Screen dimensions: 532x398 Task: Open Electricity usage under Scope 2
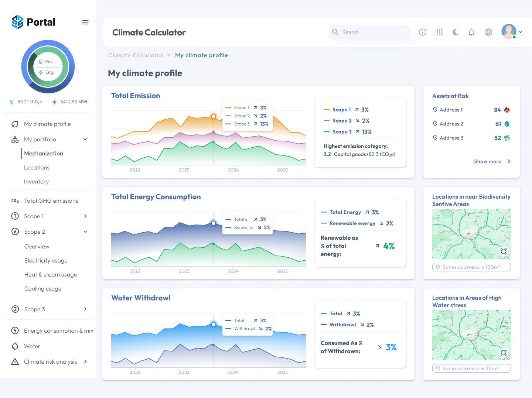click(x=46, y=260)
